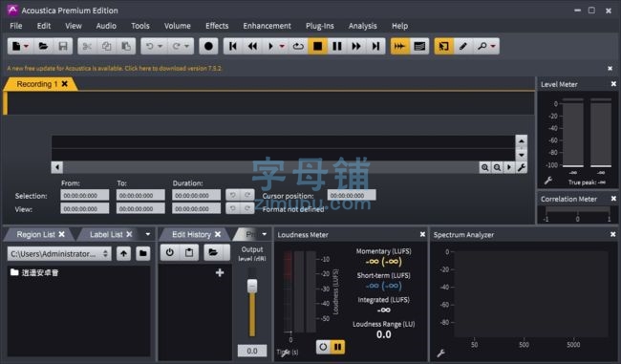The width and height of the screenshot is (621, 364).
Task: Open the Analysis menu
Action: pos(362,26)
